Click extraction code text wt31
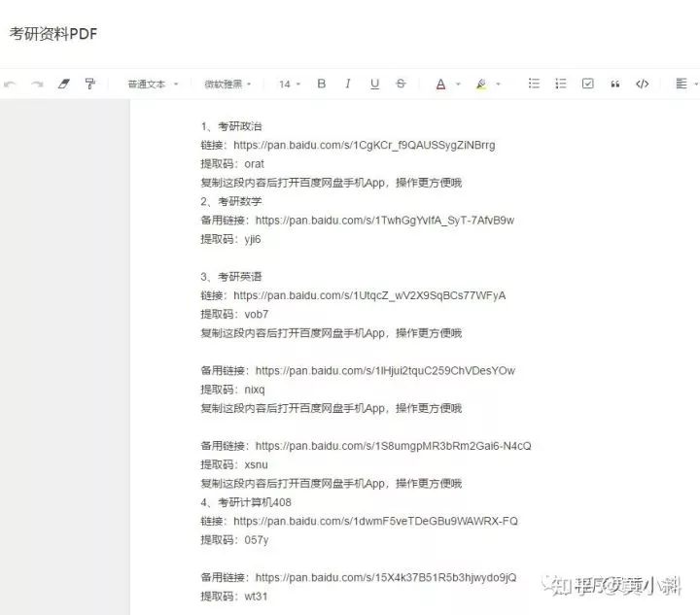The image size is (700, 615). (256, 597)
